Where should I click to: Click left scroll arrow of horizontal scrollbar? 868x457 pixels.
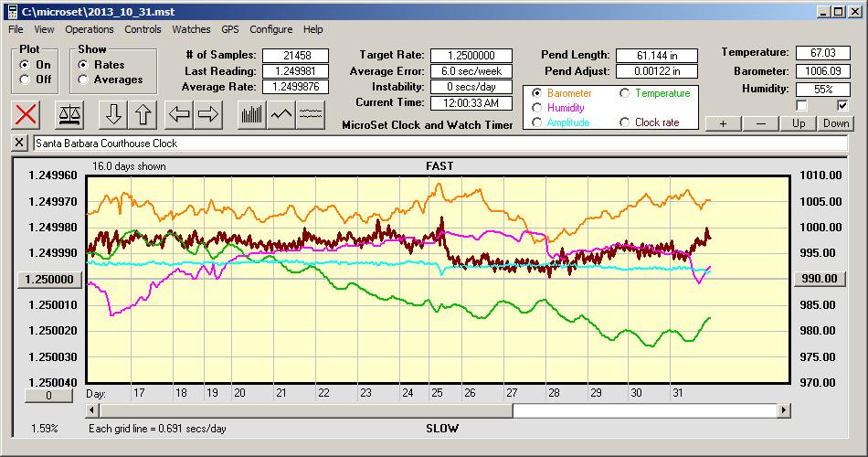[x=93, y=410]
